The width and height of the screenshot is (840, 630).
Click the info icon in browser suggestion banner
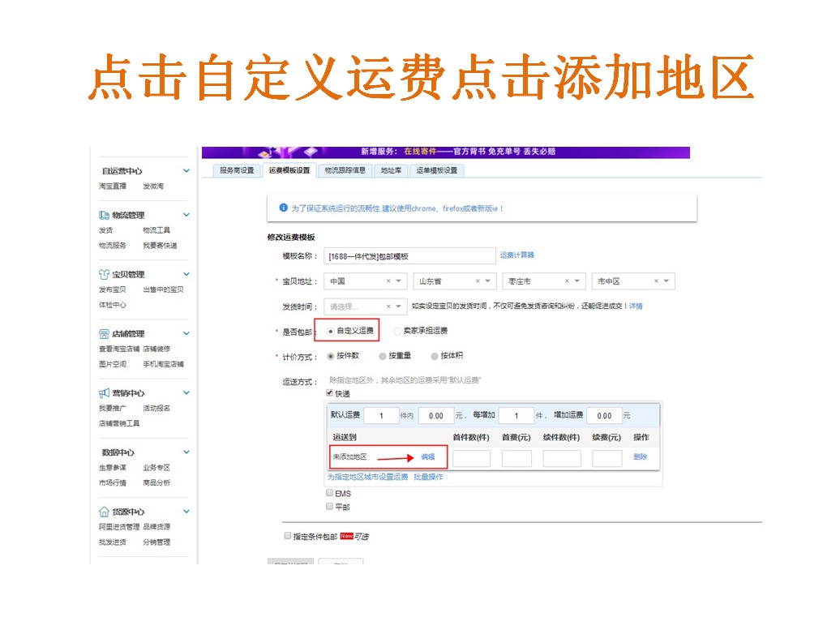pos(282,208)
